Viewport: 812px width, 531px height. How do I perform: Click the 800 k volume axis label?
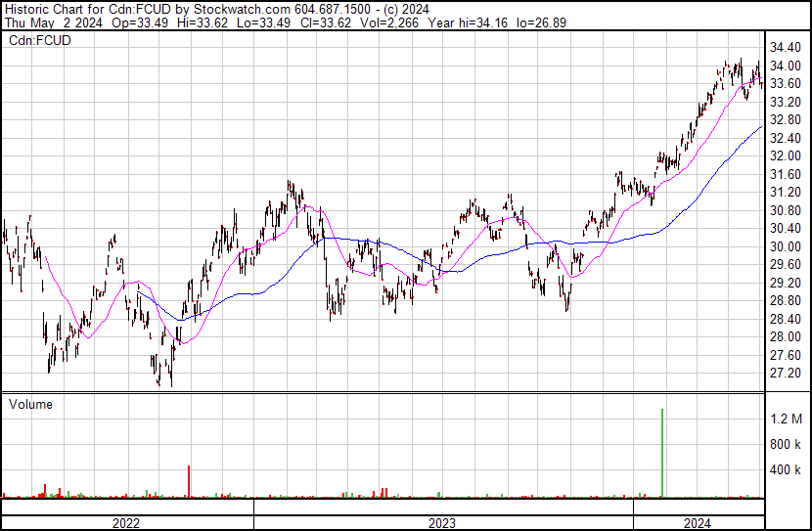pos(787,444)
